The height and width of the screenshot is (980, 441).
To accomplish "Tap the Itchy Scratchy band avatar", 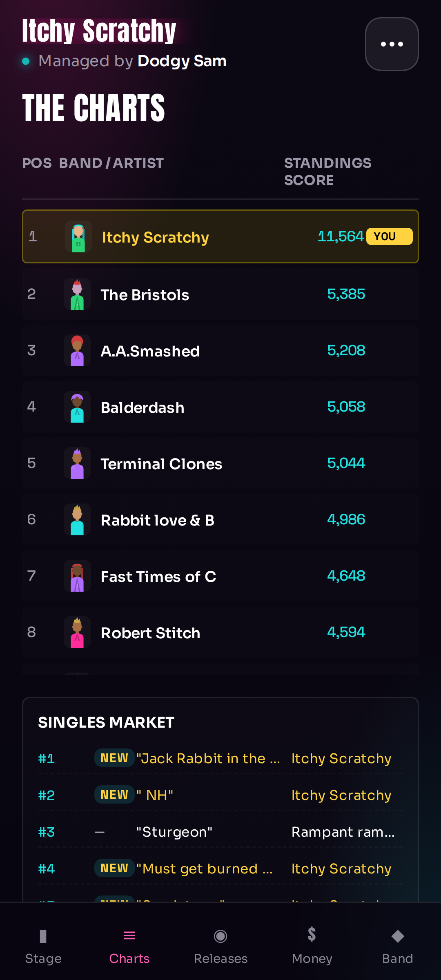I will click(x=78, y=237).
